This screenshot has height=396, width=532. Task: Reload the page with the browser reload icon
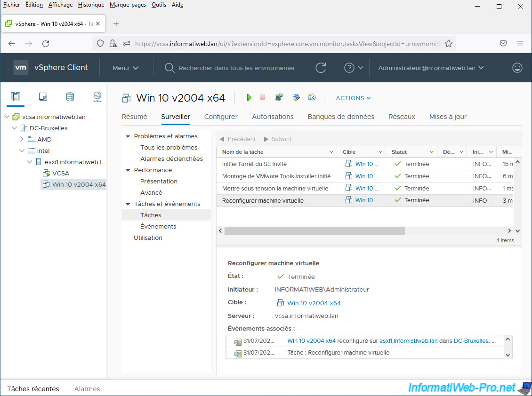pyautogui.click(x=46, y=43)
